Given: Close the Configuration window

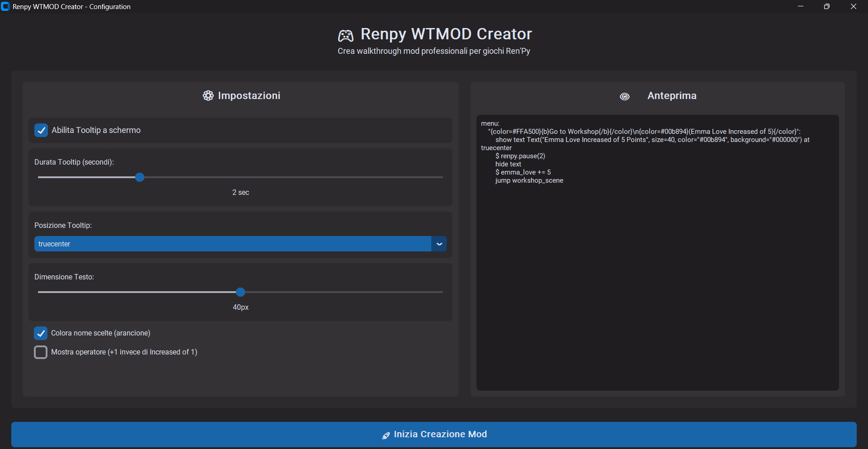Looking at the screenshot, I should (x=853, y=6).
